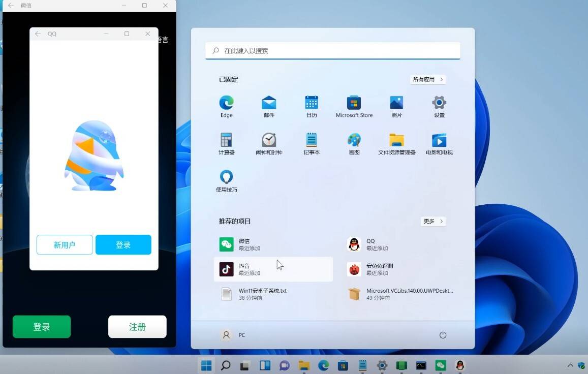
Task: Open File Explorer on the taskbar
Action: click(304, 365)
